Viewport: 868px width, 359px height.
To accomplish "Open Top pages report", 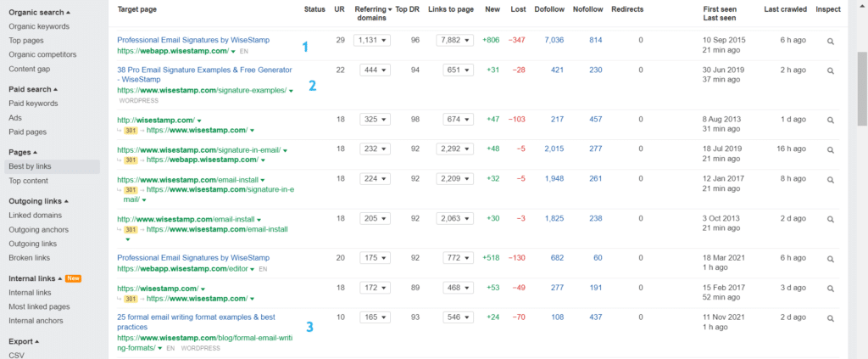I will (26, 41).
